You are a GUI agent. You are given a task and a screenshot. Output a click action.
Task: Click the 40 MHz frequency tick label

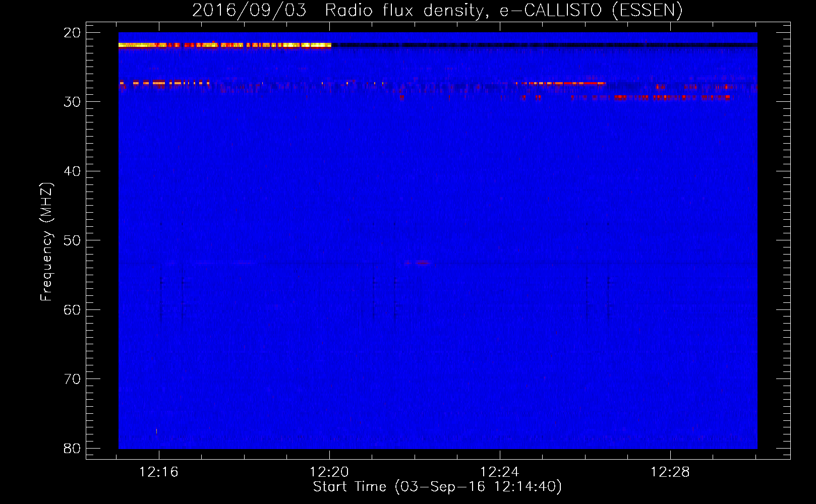pyautogui.click(x=72, y=171)
